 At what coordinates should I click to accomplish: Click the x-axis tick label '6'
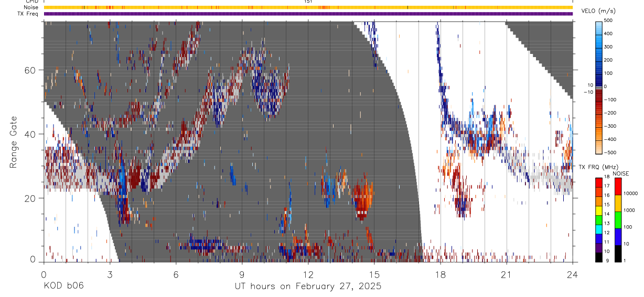click(176, 274)
